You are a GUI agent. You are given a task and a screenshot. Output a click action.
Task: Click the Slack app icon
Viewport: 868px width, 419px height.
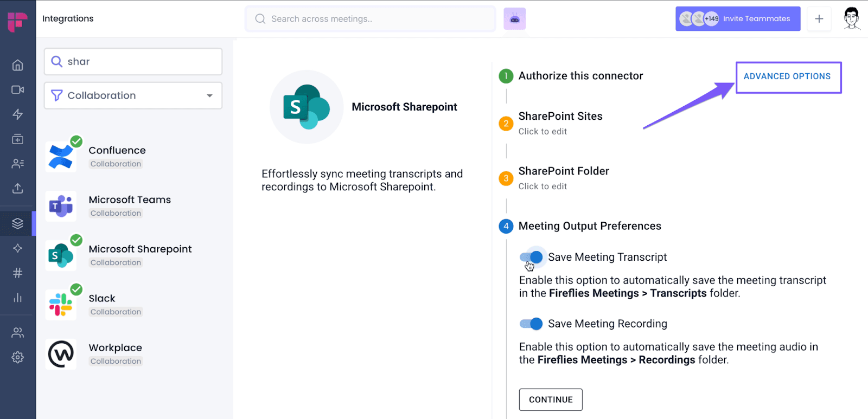[x=61, y=305]
